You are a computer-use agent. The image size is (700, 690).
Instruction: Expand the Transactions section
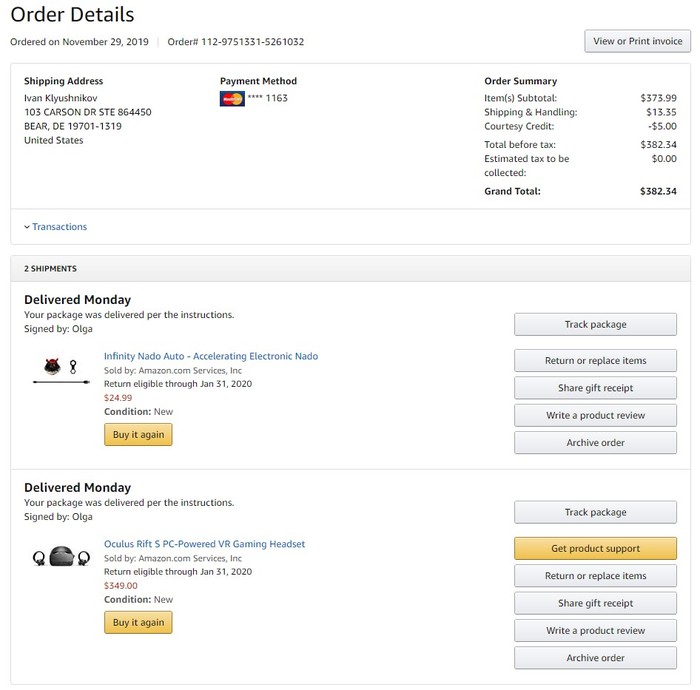(x=56, y=227)
